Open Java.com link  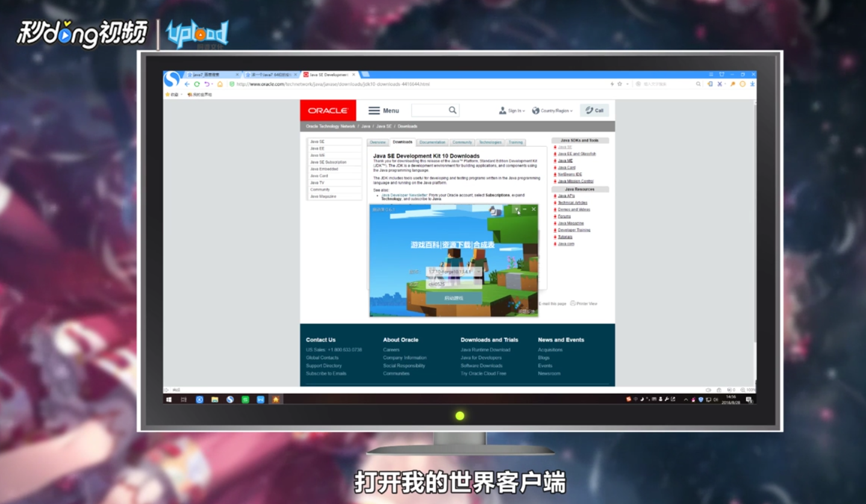pyautogui.click(x=565, y=244)
